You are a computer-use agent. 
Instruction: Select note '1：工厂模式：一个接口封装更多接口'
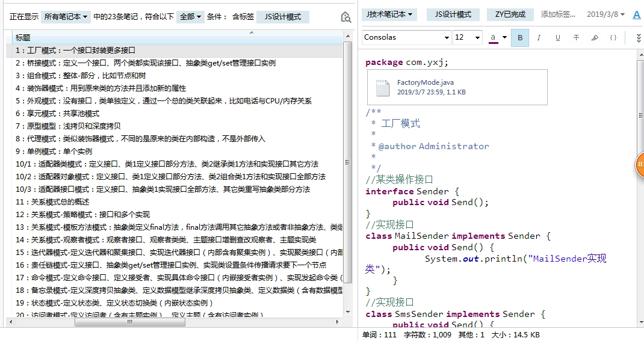(x=174, y=51)
